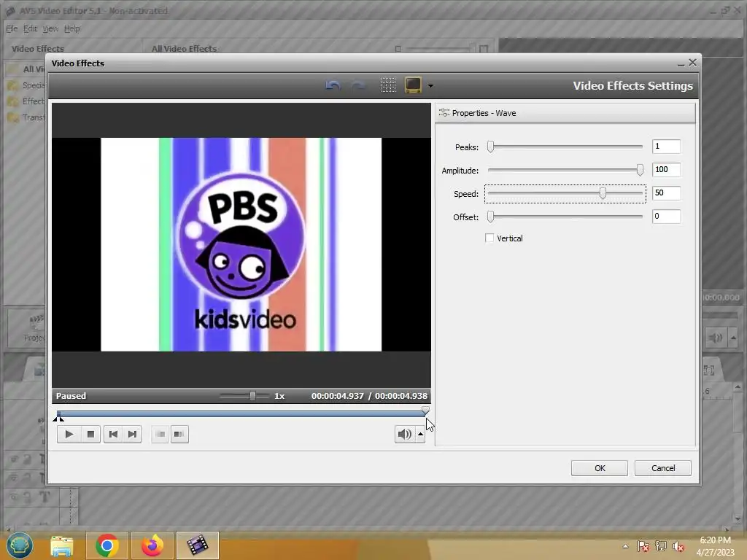Screen dimensions: 747x560
Task: Jump to previous frame
Action: pos(113,434)
